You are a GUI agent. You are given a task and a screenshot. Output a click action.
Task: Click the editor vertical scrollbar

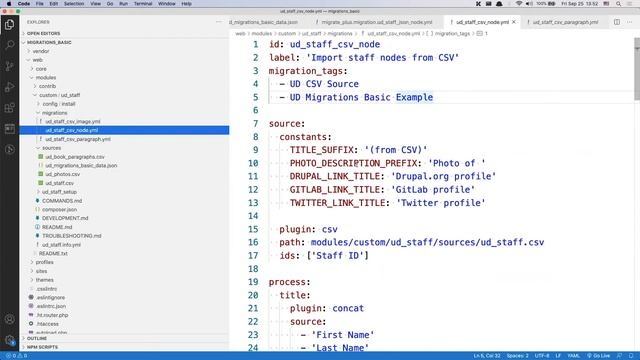pyautogui.click(x=637, y=69)
